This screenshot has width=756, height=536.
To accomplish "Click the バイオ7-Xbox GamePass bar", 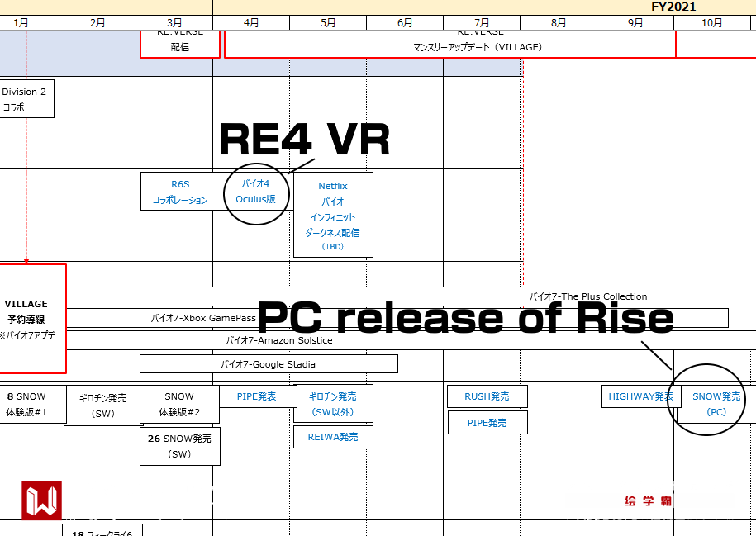I will click(397, 318).
